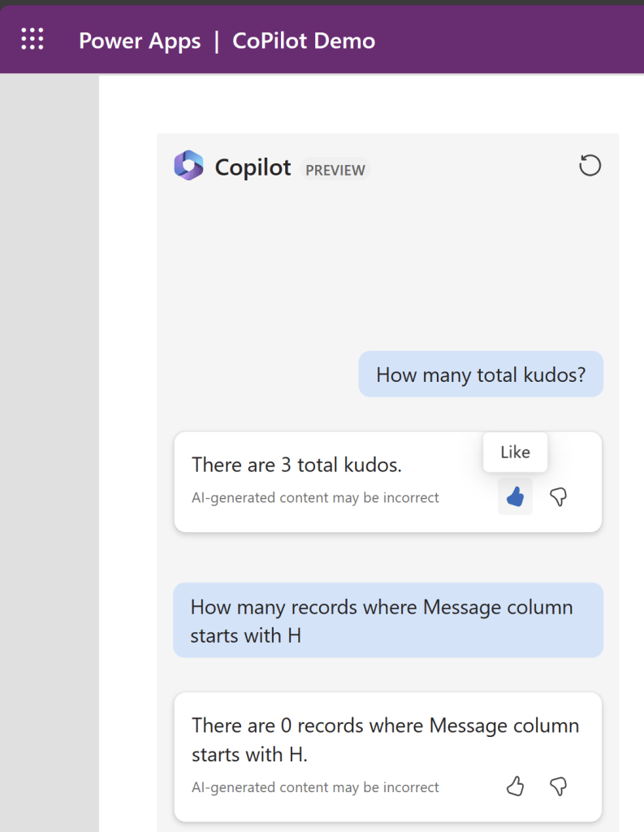Select the 'How many total kudos?' message

tap(481, 375)
